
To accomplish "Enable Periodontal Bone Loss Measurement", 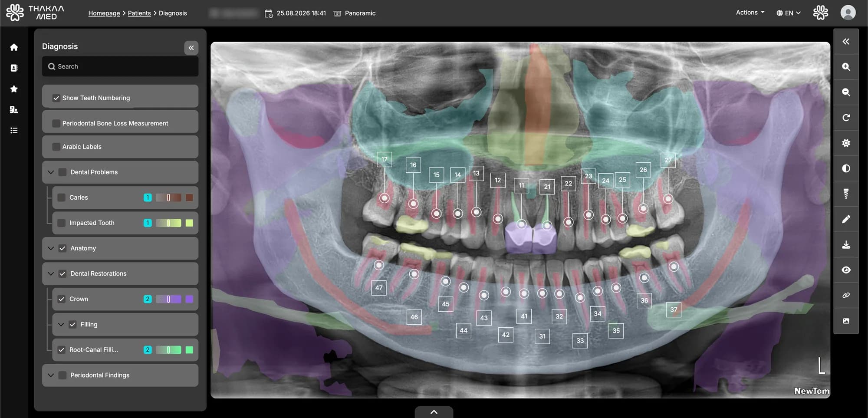I will pyautogui.click(x=56, y=123).
